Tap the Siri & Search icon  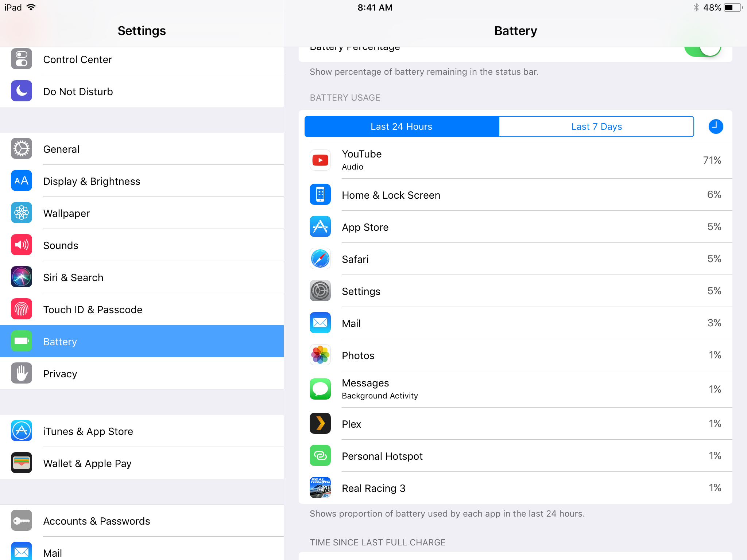[x=22, y=277]
